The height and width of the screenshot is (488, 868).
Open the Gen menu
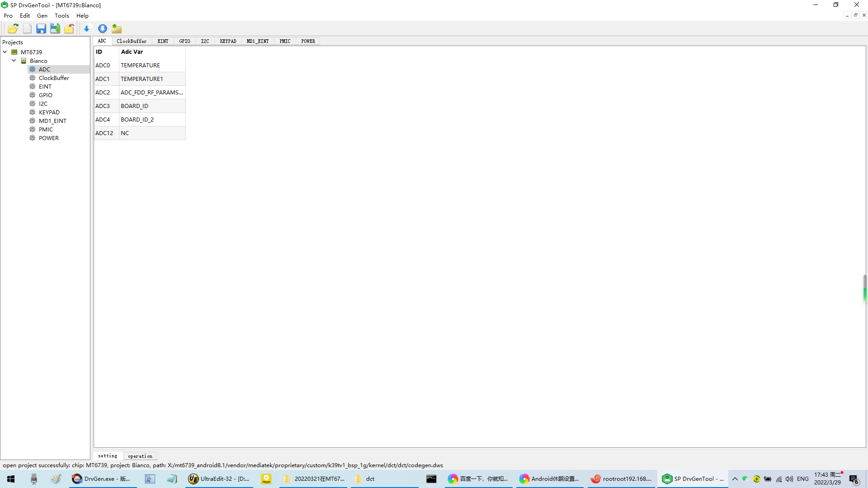pyautogui.click(x=42, y=15)
